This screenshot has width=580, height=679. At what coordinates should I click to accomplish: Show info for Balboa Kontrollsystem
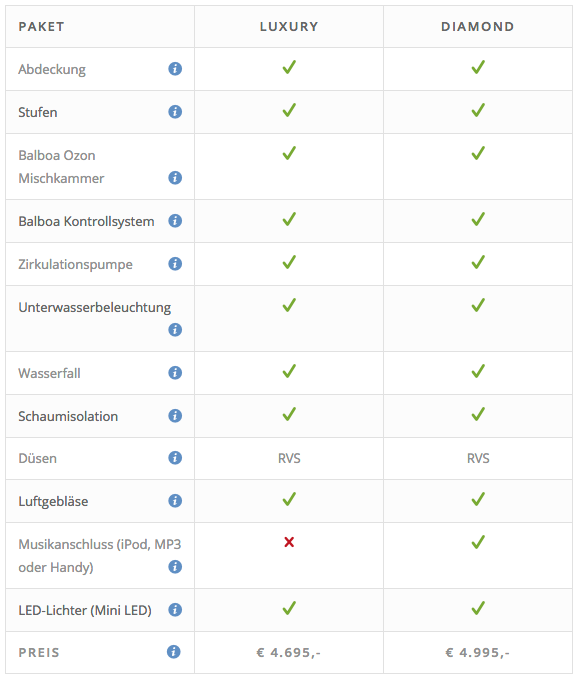point(175,221)
